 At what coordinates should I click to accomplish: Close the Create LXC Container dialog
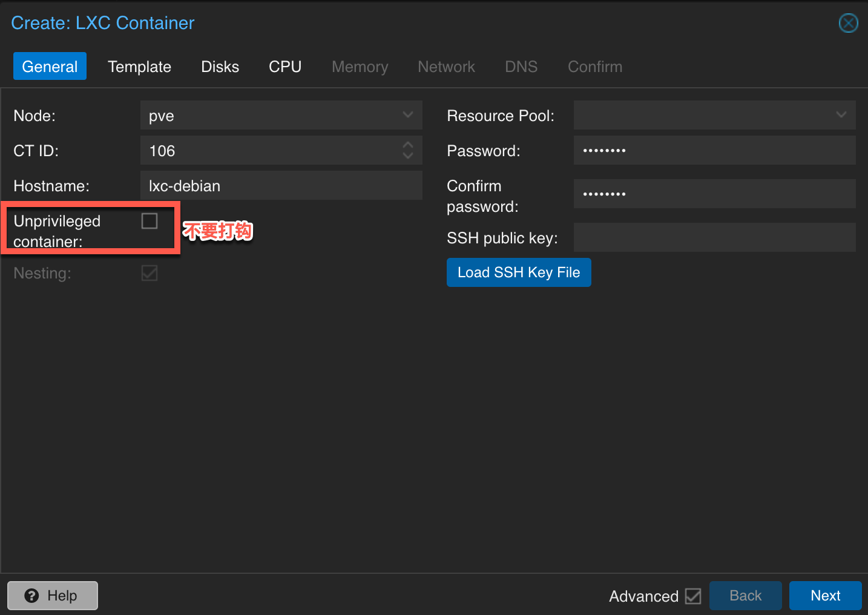tap(848, 23)
